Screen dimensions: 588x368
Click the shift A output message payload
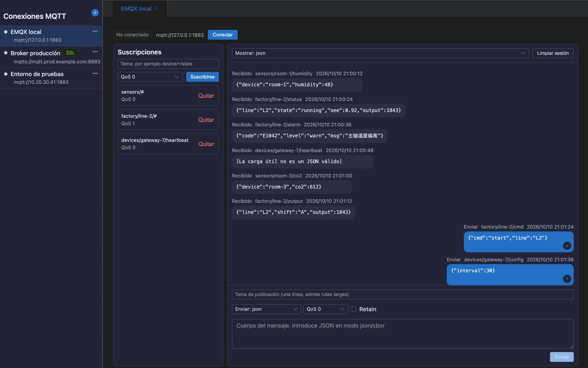pyautogui.click(x=294, y=212)
